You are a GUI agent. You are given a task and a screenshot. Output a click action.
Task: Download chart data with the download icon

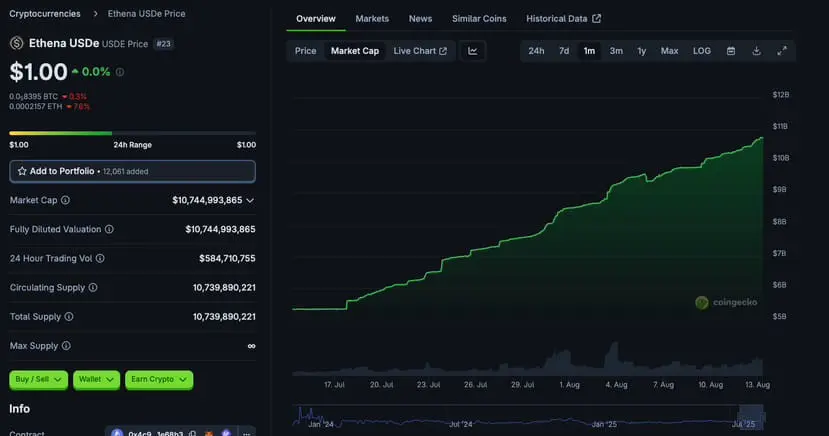tap(757, 51)
